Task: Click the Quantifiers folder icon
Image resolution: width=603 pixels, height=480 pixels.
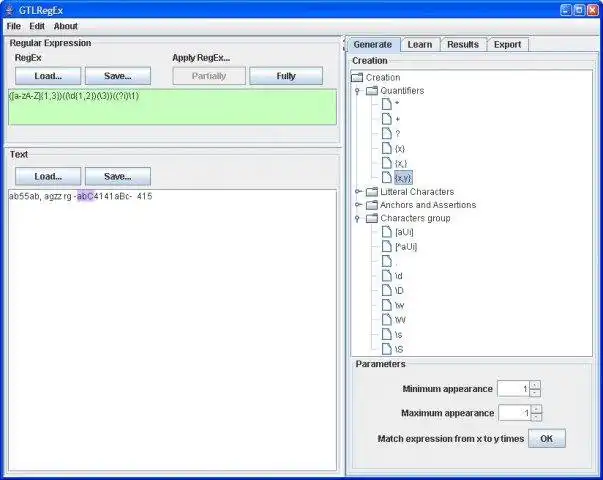Action: coord(371,91)
